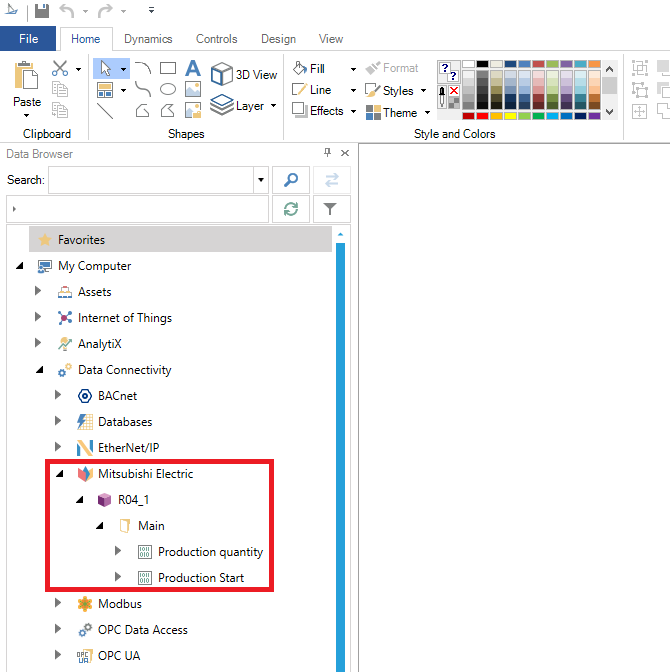Select the Databases tree item

(125, 422)
